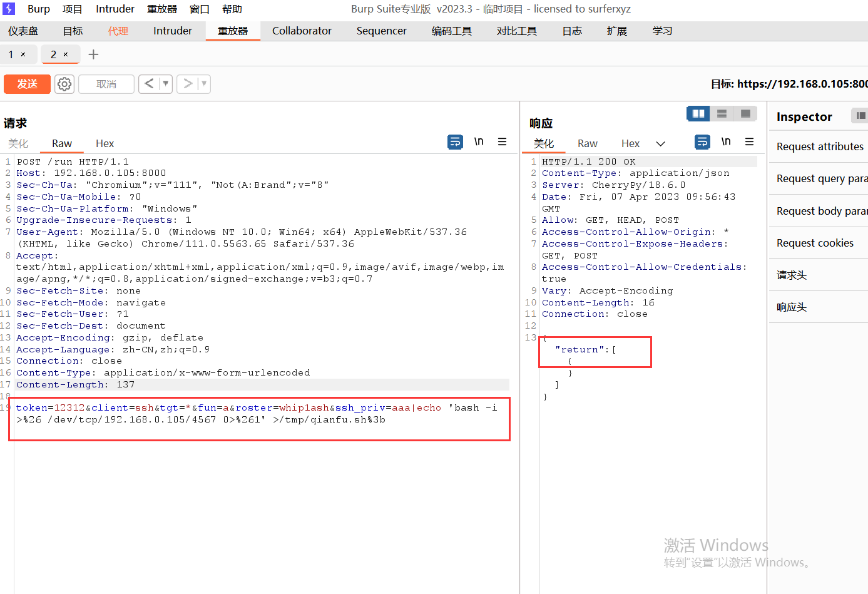
Task: Toggle word wrap icon in the request panel
Action: click(x=455, y=142)
